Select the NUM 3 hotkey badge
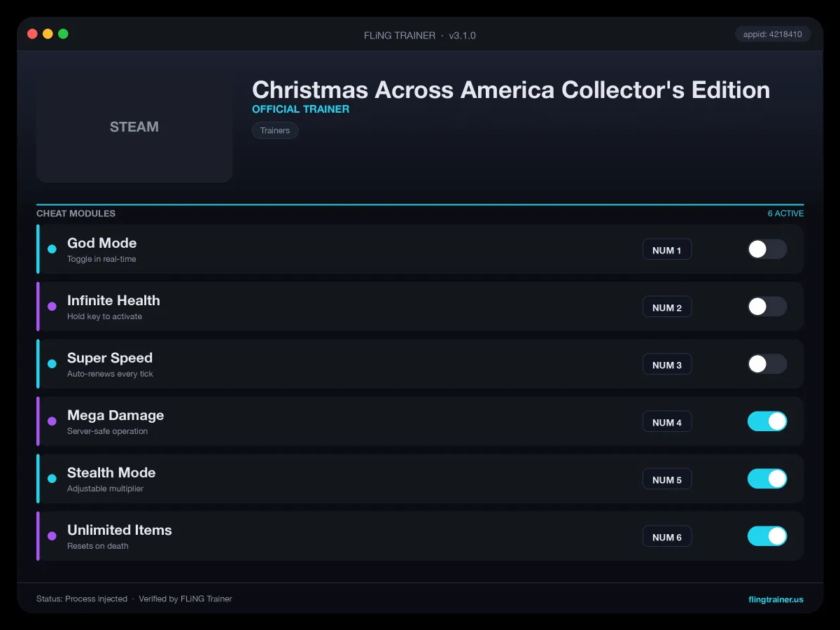 tap(667, 365)
